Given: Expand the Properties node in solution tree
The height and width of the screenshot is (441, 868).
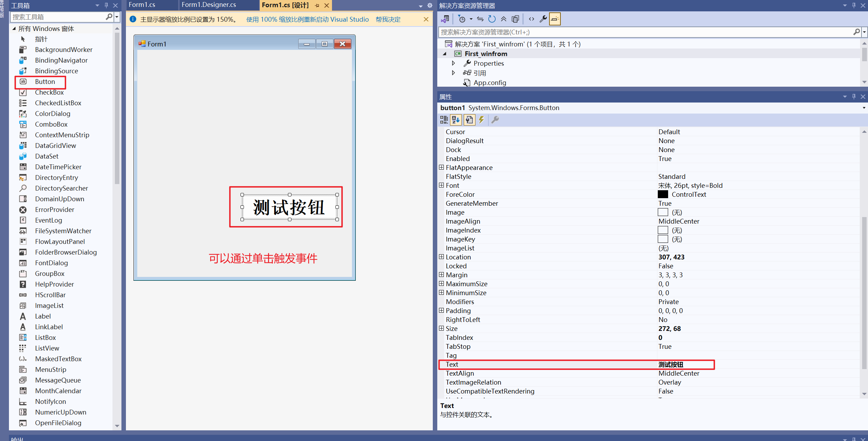Looking at the screenshot, I should pos(453,63).
